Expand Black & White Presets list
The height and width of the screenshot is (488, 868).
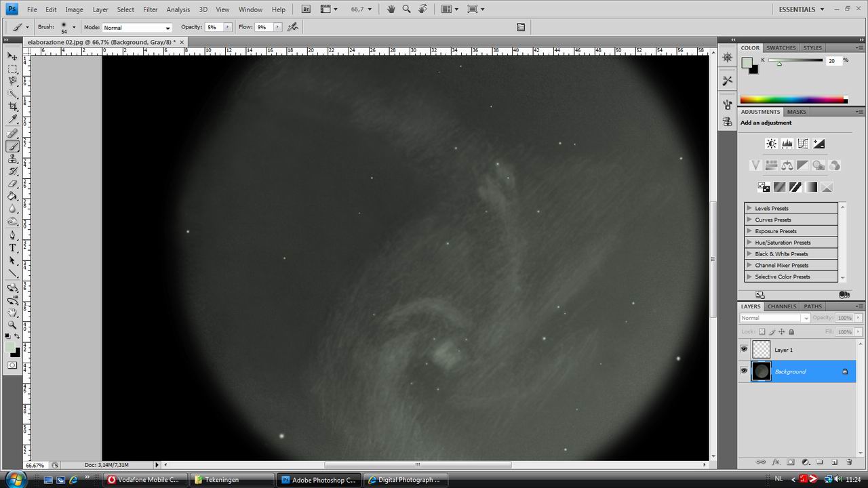coord(749,254)
